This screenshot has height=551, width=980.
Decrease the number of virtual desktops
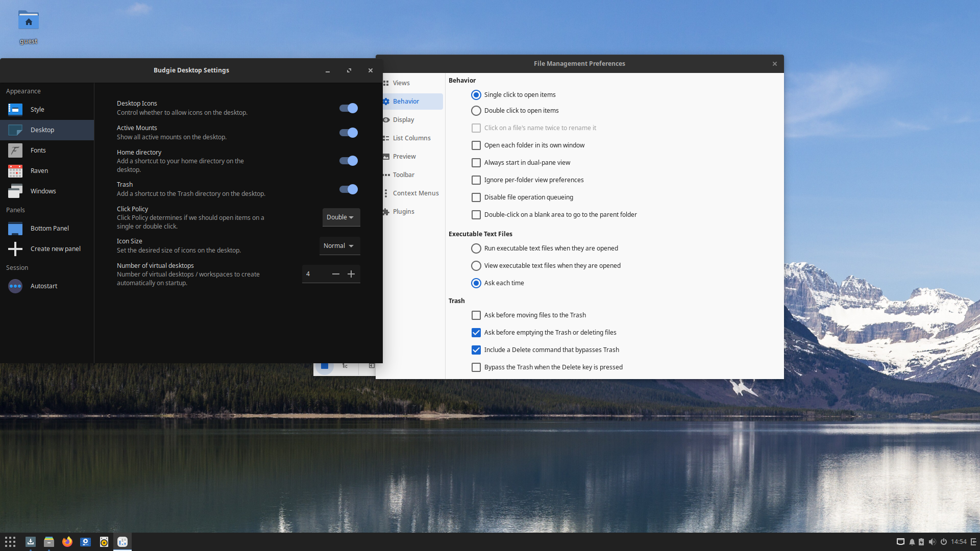336,274
